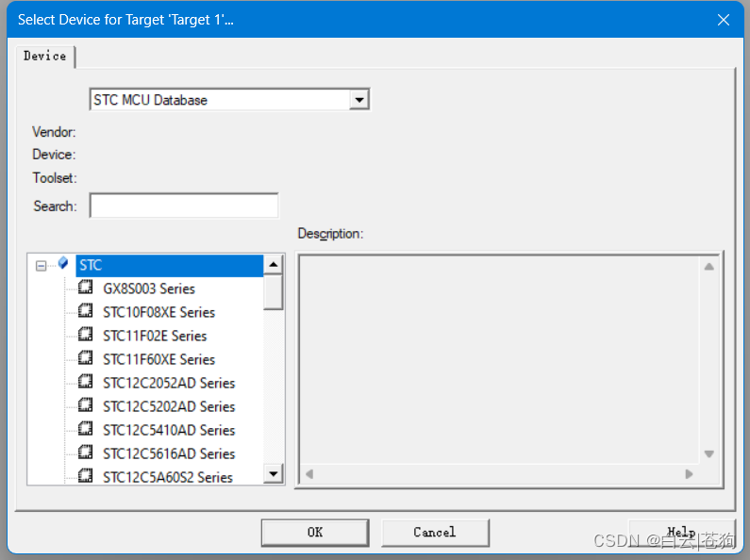750x560 pixels.
Task: Click the chip icon beside STC12C5616AD Series
Action: tap(86, 452)
